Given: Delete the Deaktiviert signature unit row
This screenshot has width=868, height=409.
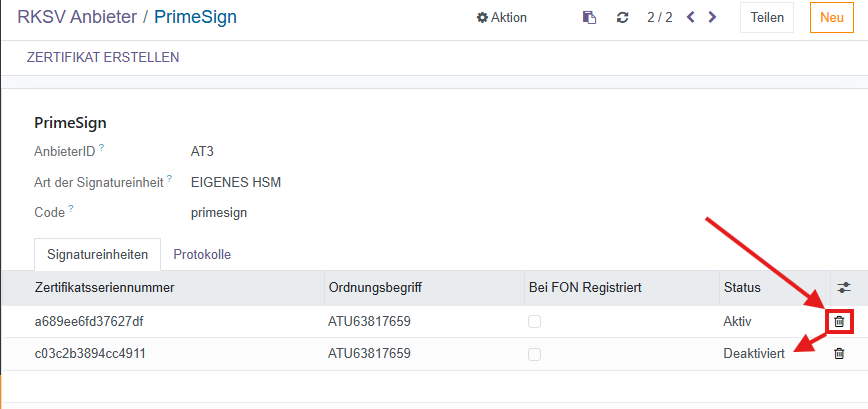Looking at the screenshot, I should click(x=839, y=353).
